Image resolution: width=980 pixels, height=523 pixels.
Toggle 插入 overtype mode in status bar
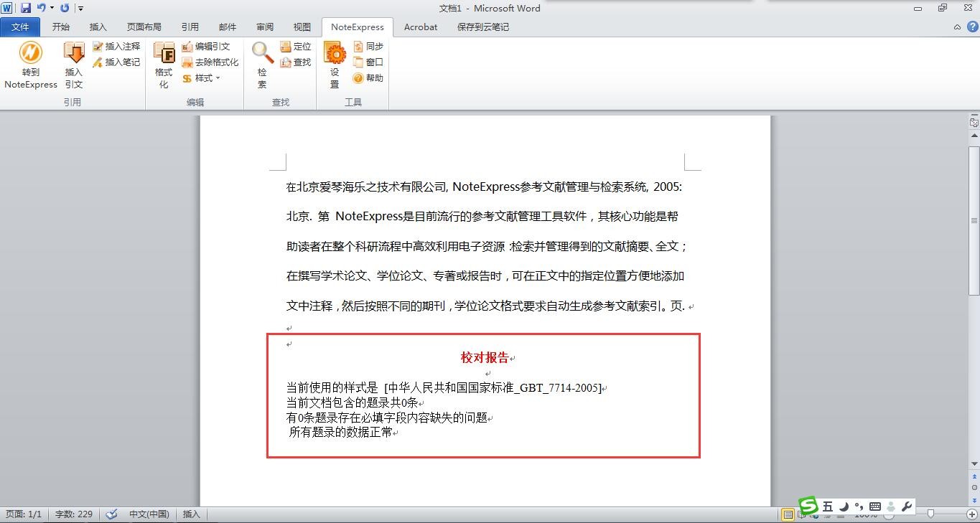click(192, 514)
